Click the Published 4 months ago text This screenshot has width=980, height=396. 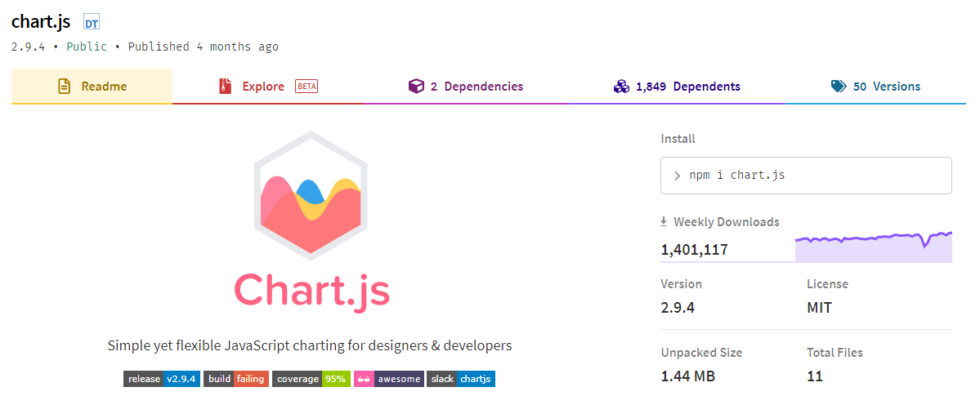[204, 47]
